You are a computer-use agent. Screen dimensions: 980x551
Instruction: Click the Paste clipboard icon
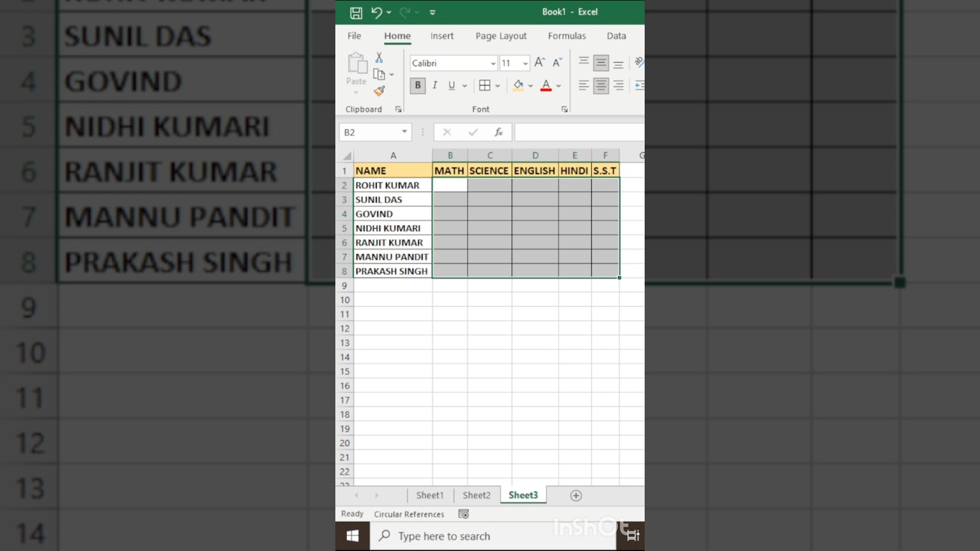(357, 64)
